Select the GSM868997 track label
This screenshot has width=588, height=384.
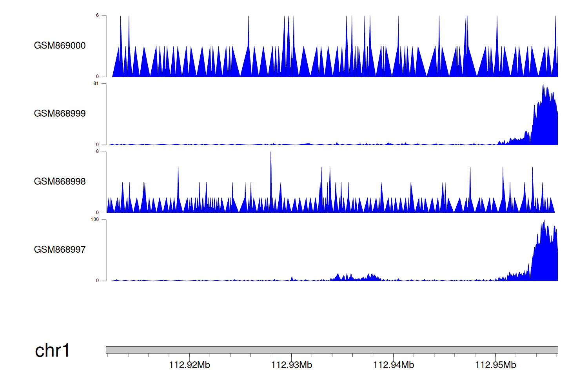(60, 250)
